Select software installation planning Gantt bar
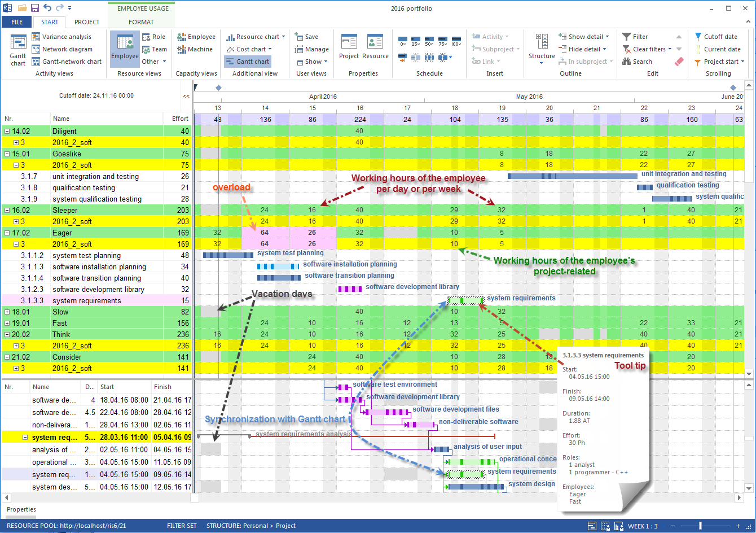This screenshot has width=756, height=533. [x=279, y=266]
